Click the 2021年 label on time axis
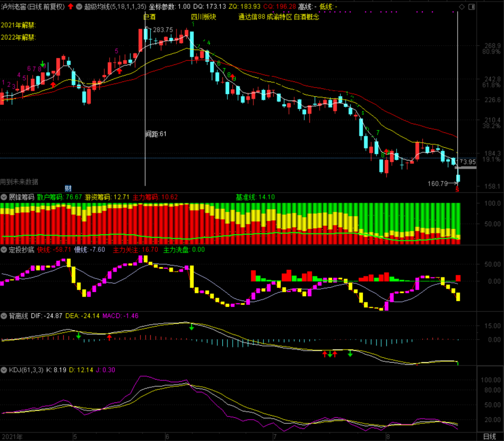 (x=12, y=437)
